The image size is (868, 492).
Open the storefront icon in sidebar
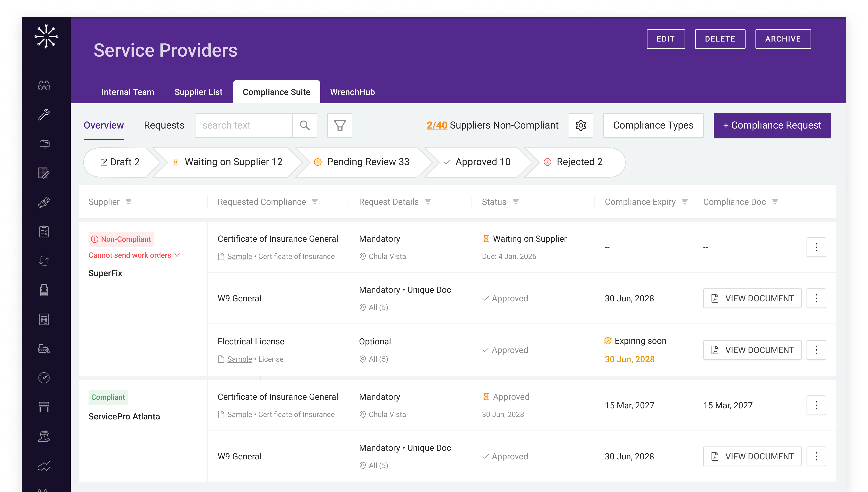point(44,407)
